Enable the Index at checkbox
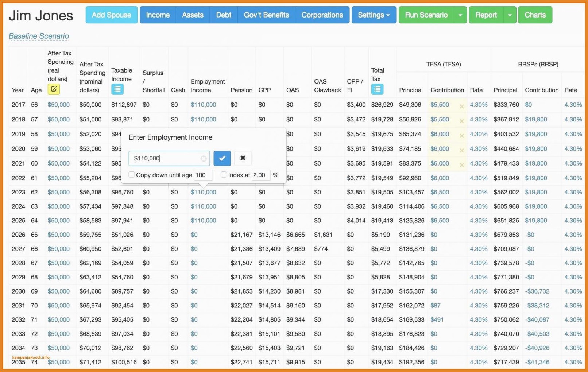 coord(224,175)
